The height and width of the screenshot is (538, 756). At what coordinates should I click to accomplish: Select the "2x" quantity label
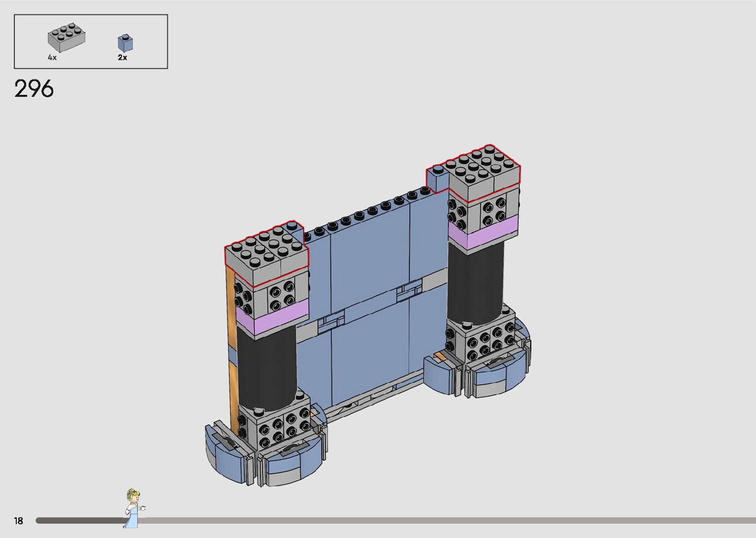(x=122, y=58)
